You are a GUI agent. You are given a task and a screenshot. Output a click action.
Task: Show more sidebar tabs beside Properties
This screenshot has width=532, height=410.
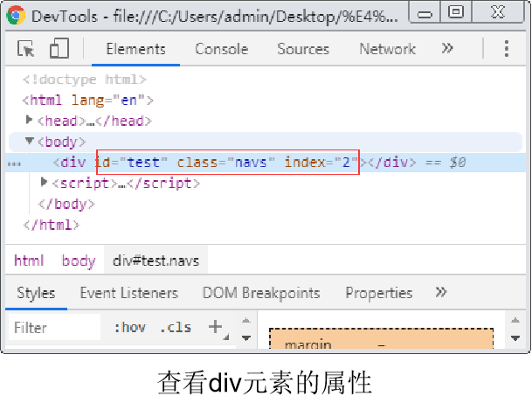pos(441,292)
